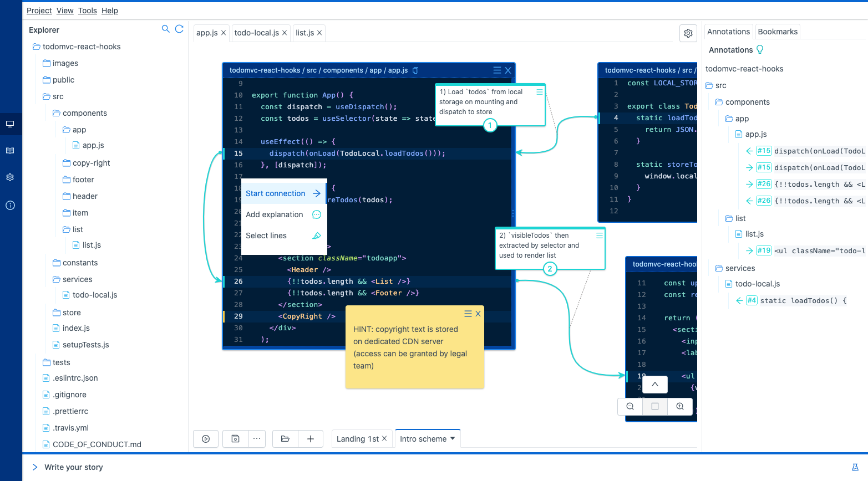The image size is (868, 481).
Task: Expand the images folder in Explorer
Action: tap(60, 63)
